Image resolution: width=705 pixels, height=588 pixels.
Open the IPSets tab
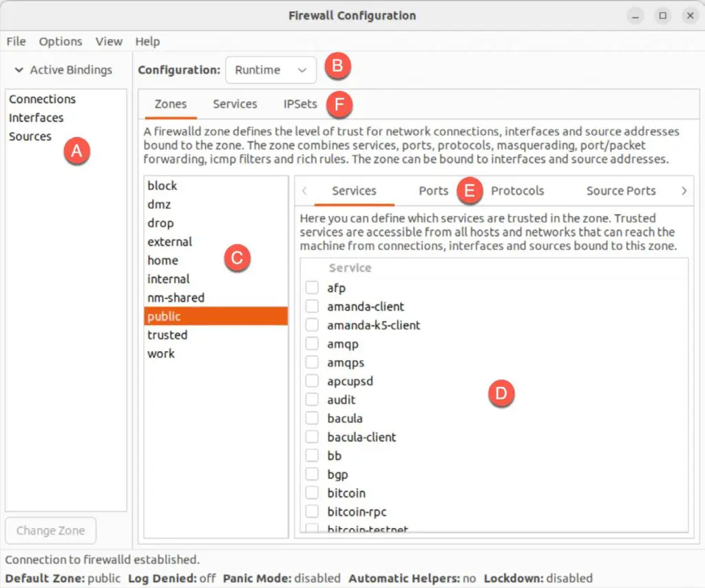pos(299,104)
